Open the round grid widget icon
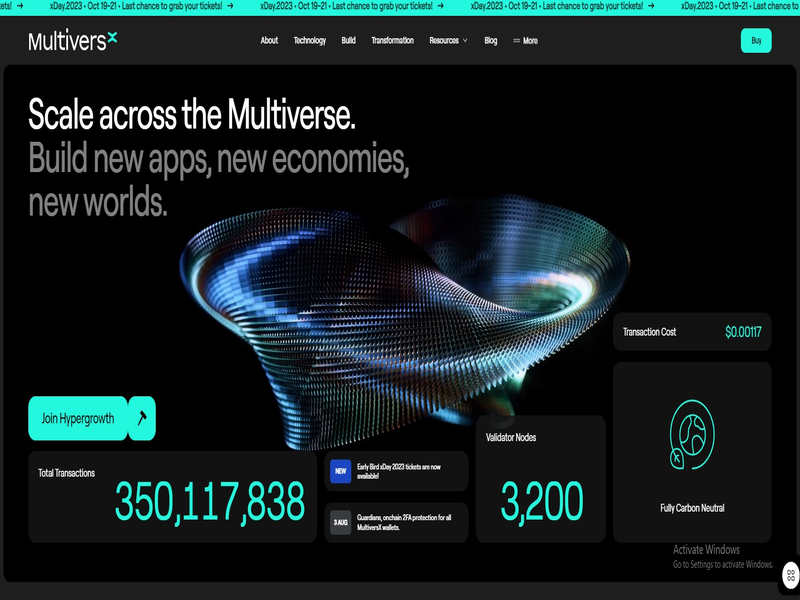 click(791, 574)
